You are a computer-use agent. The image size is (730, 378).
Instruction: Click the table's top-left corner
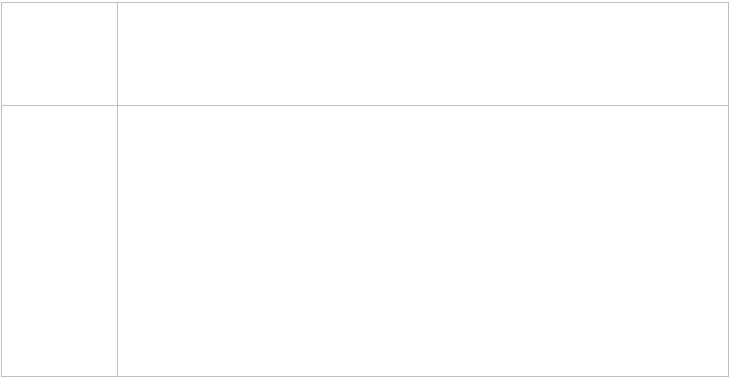pos(1,2)
